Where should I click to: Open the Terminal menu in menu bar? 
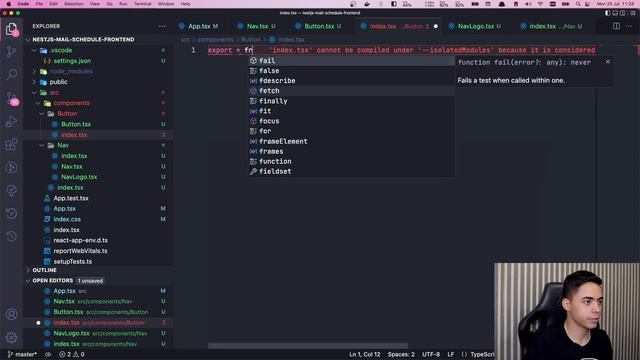click(x=142, y=4)
